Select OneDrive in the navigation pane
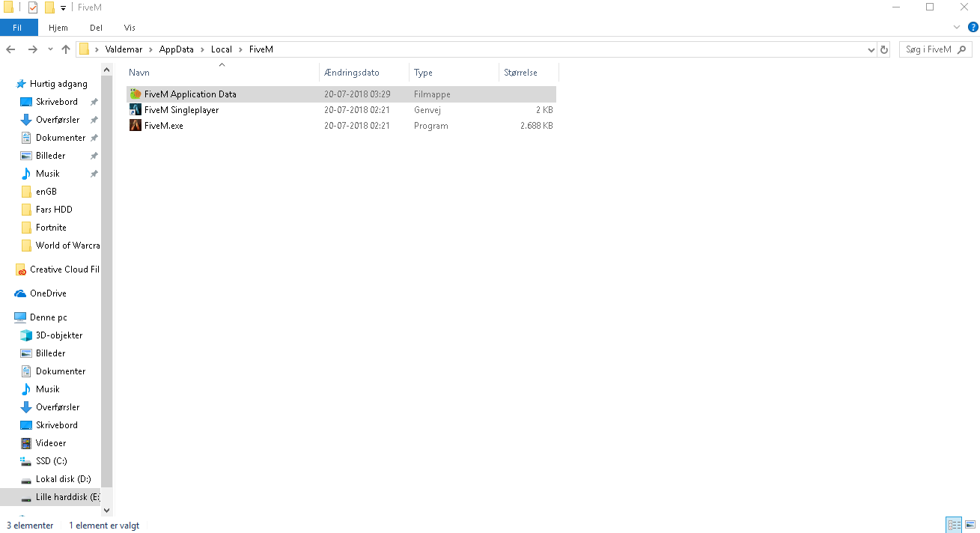This screenshot has width=980, height=533. coord(48,293)
